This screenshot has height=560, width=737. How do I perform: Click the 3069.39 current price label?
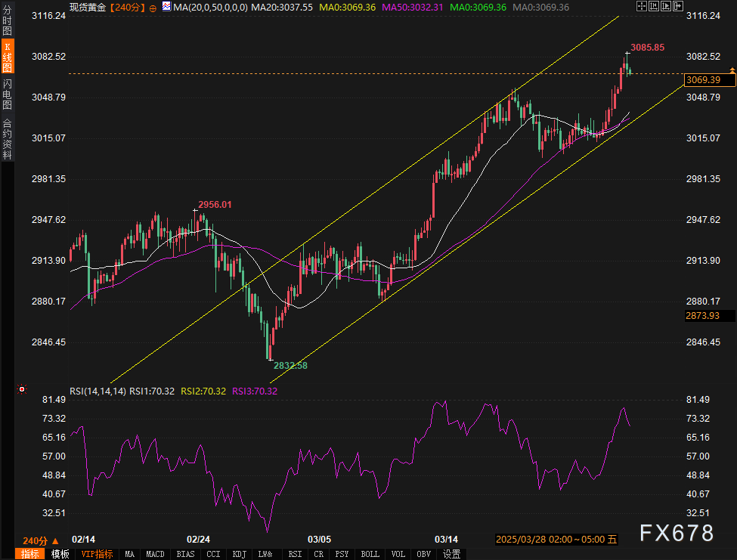pos(701,79)
